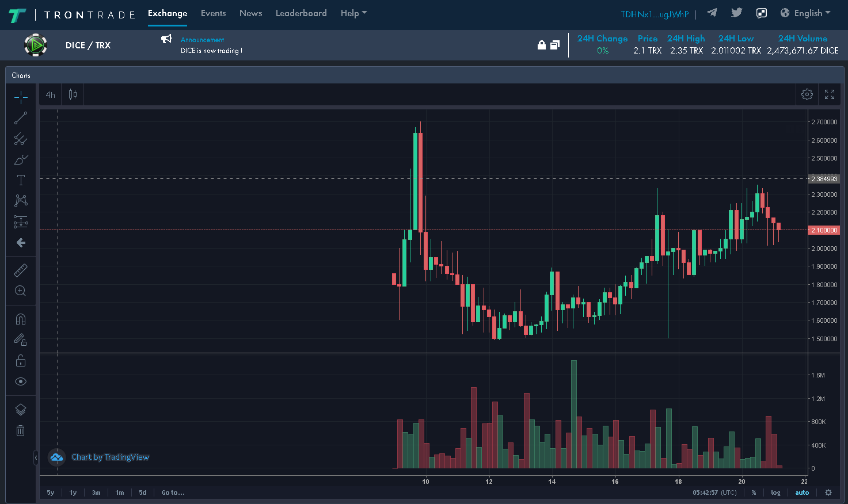Open the 4h interval selector
Screen dimensions: 848x504
click(x=51, y=95)
